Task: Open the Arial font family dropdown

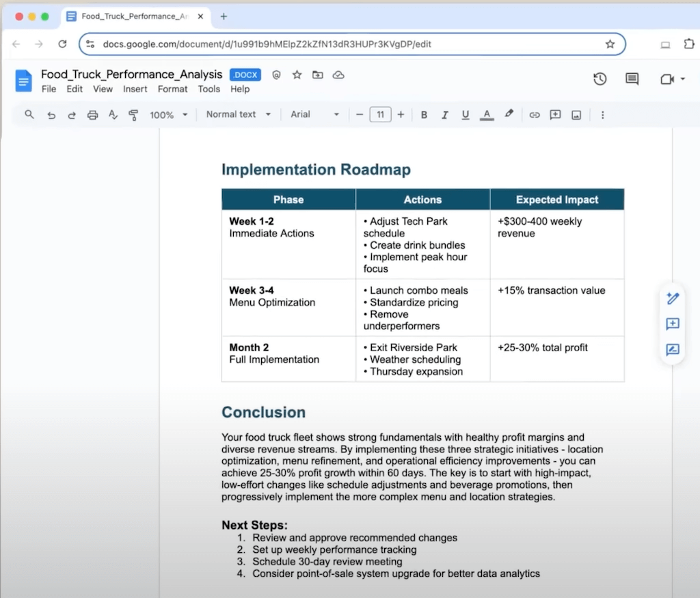Action: (x=314, y=114)
